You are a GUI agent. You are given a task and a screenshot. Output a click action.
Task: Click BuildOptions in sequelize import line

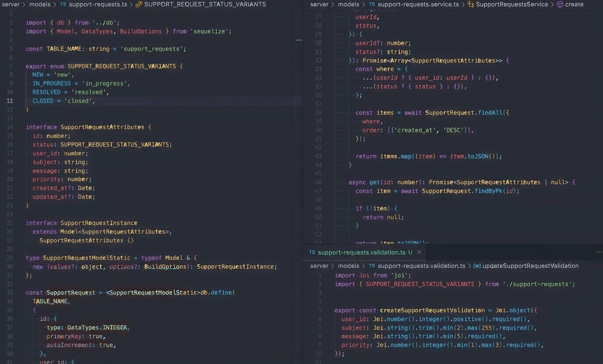click(x=141, y=31)
